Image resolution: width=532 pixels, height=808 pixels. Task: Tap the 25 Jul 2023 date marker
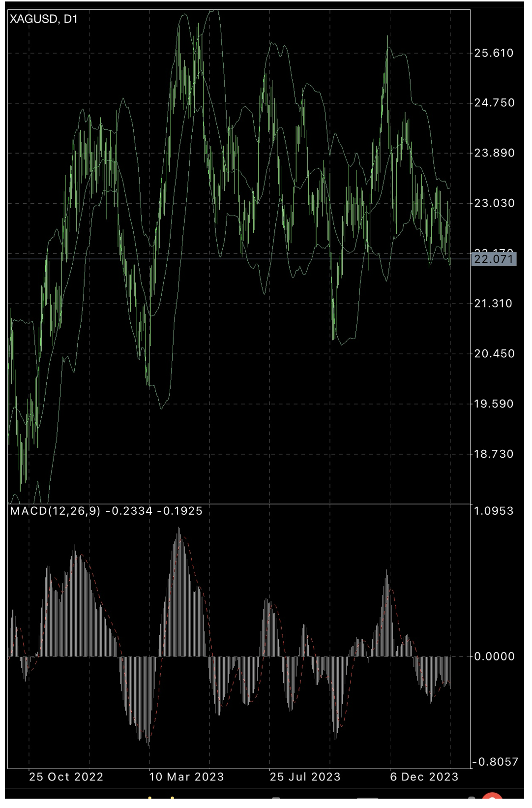pyautogui.click(x=305, y=777)
